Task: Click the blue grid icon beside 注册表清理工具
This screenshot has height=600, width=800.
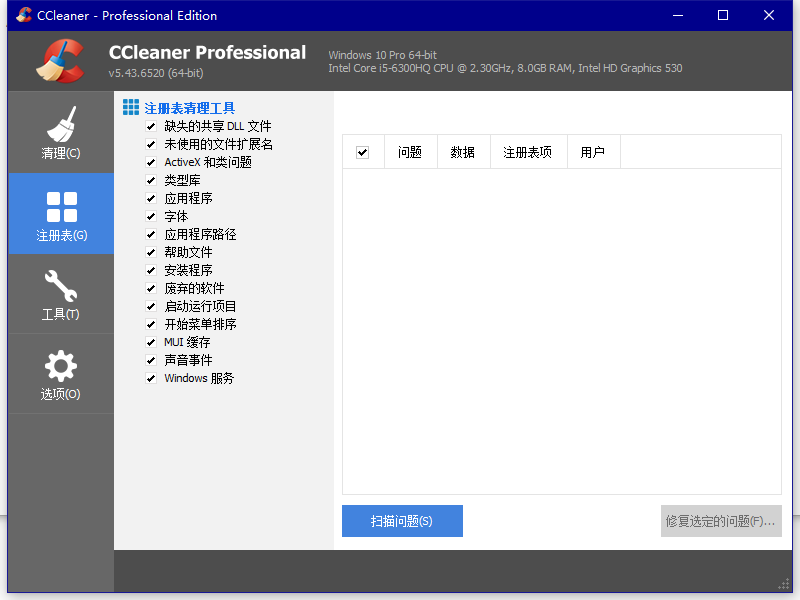Action: (x=131, y=107)
